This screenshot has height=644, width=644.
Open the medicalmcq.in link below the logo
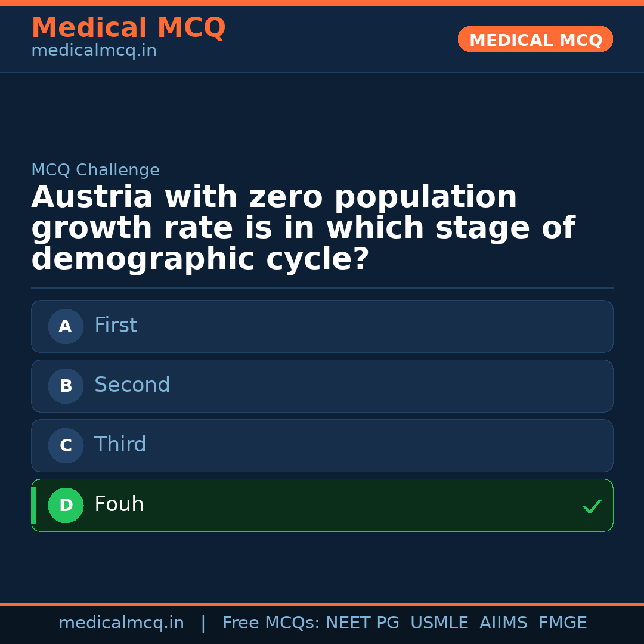94,51
